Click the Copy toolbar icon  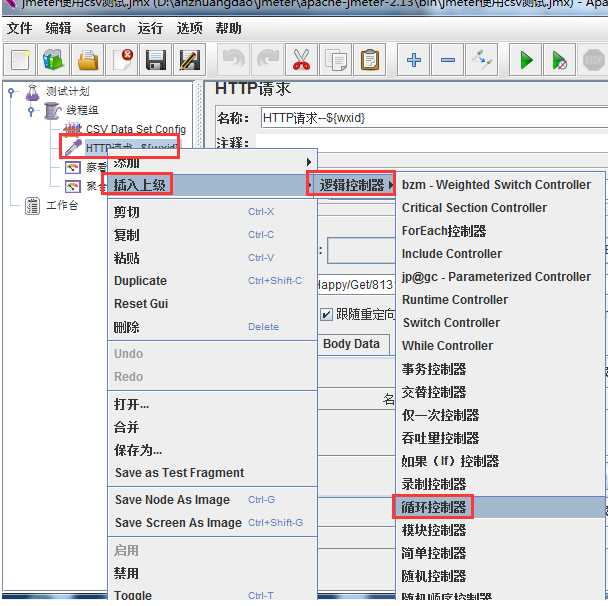336,60
